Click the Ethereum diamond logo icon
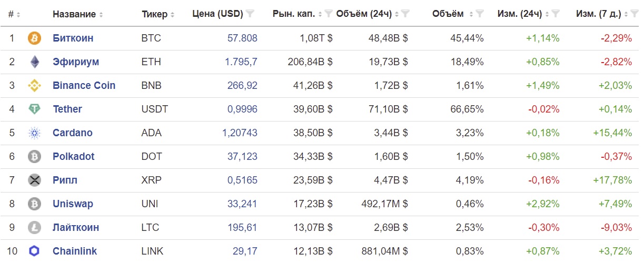The height and width of the screenshot is (263, 644). click(34, 62)
